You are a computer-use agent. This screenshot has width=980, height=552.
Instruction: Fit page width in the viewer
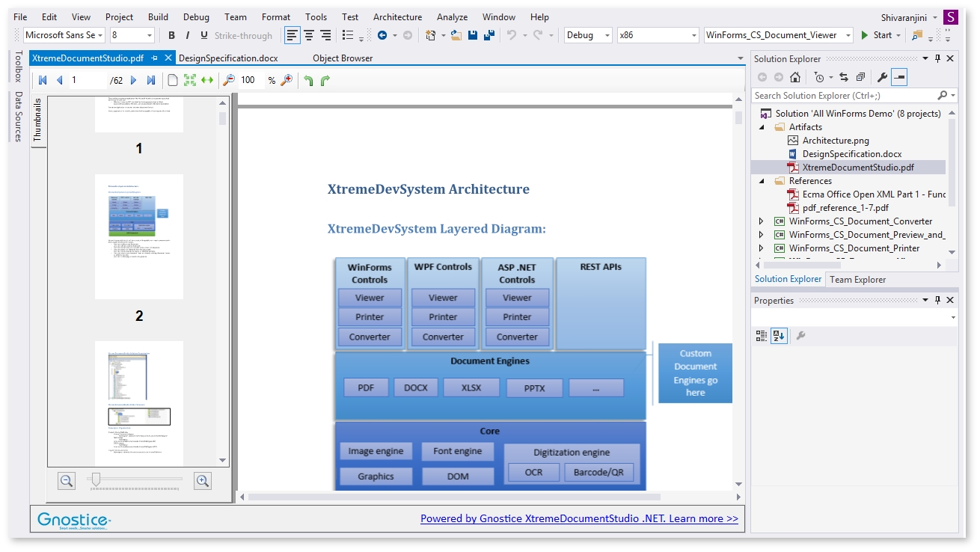point(207,80)
